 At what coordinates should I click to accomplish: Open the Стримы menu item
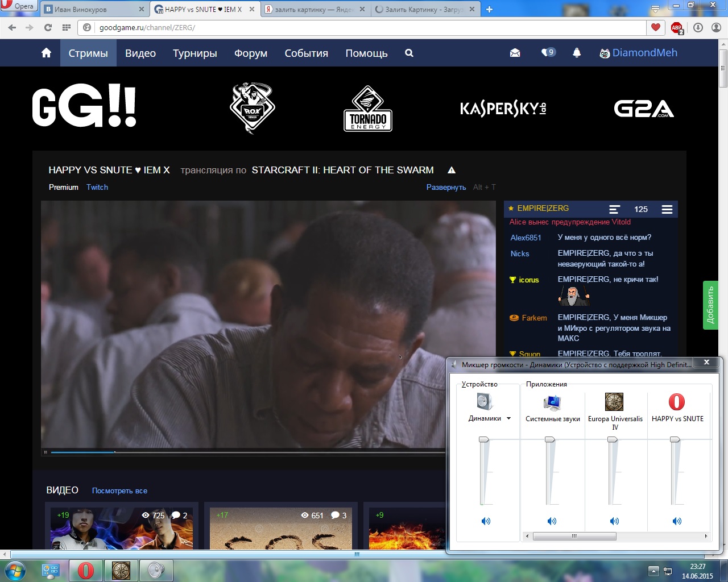point(88,53)
